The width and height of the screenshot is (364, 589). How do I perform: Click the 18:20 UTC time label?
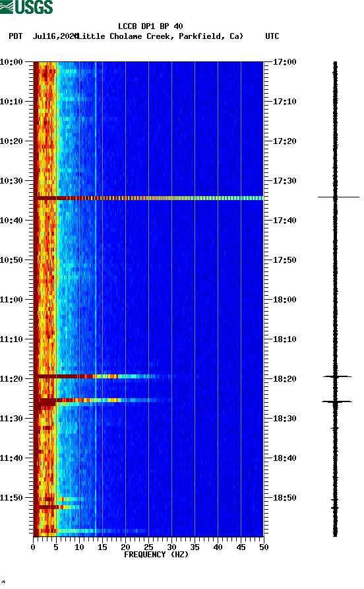pyautogui.click(x=285, y=379)
